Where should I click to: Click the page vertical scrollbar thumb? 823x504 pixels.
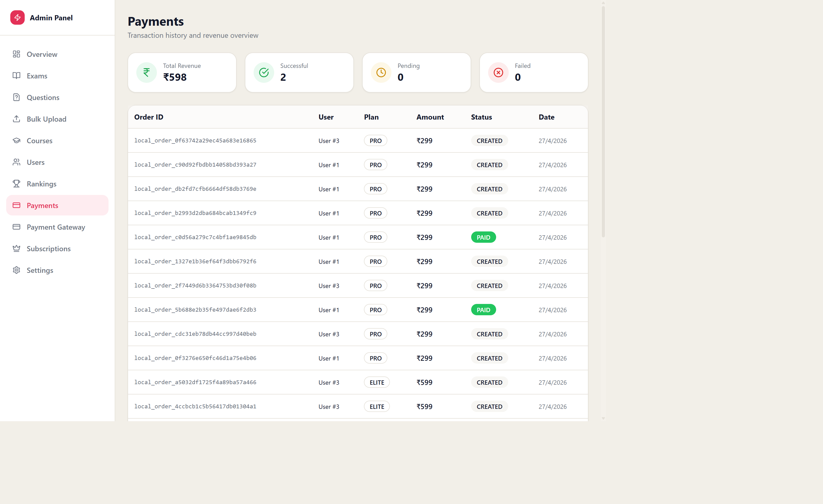pyautogui.click(x=603, y=122)
